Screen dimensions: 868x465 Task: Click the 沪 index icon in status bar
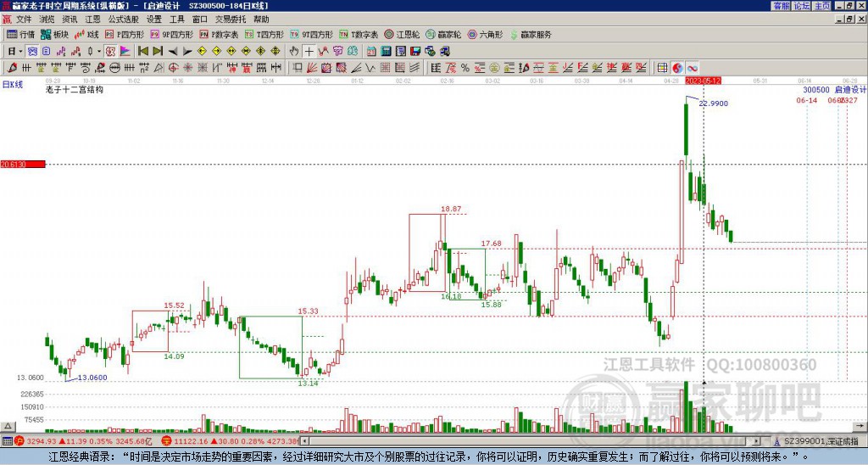coord(19,441)
